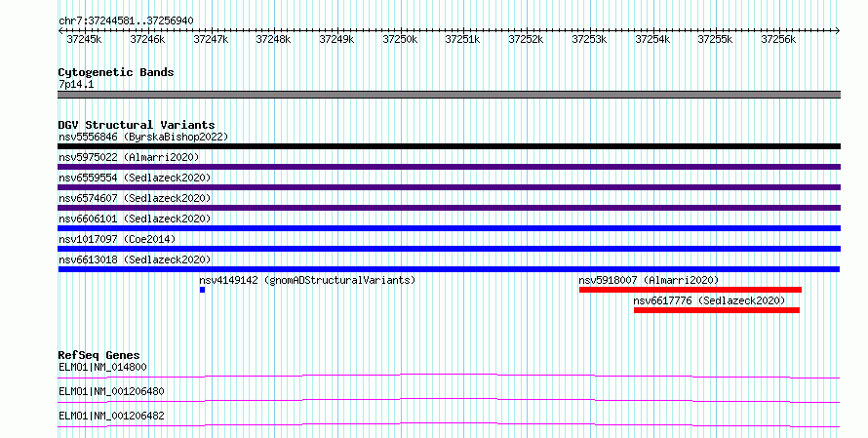This screenshot has width=868, height=438.
Task: Click the 37248k ruler tick label
Action: [273, 40]
